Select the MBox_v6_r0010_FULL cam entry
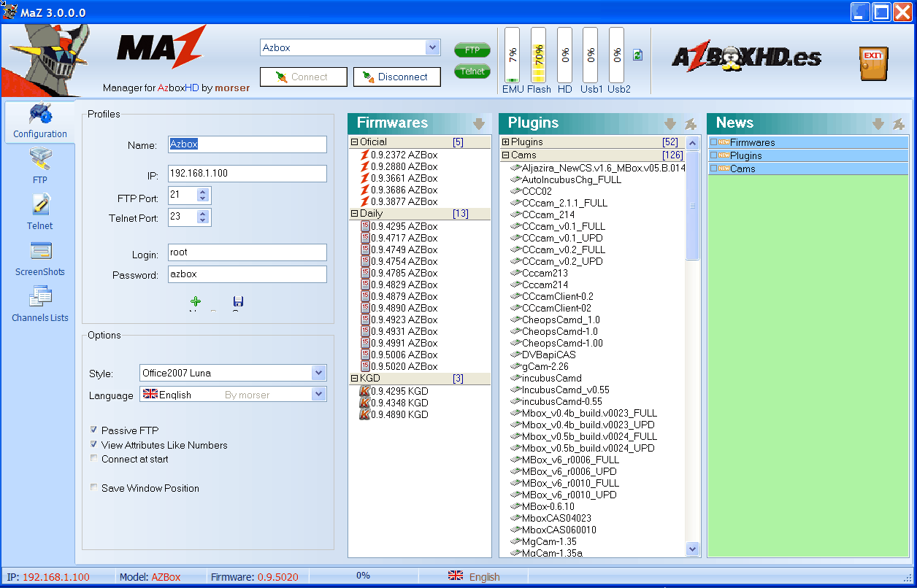The image size is (917, 588). (x=564, y=483)
